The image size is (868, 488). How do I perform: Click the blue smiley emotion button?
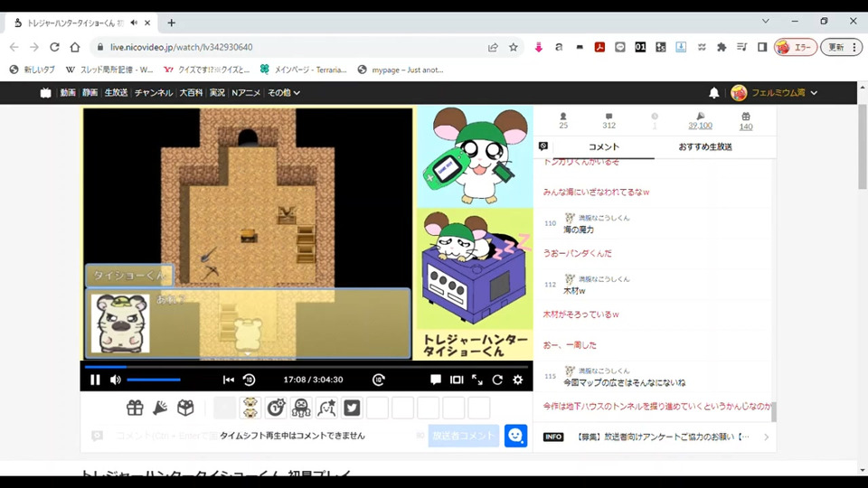(x=515, y=436)
